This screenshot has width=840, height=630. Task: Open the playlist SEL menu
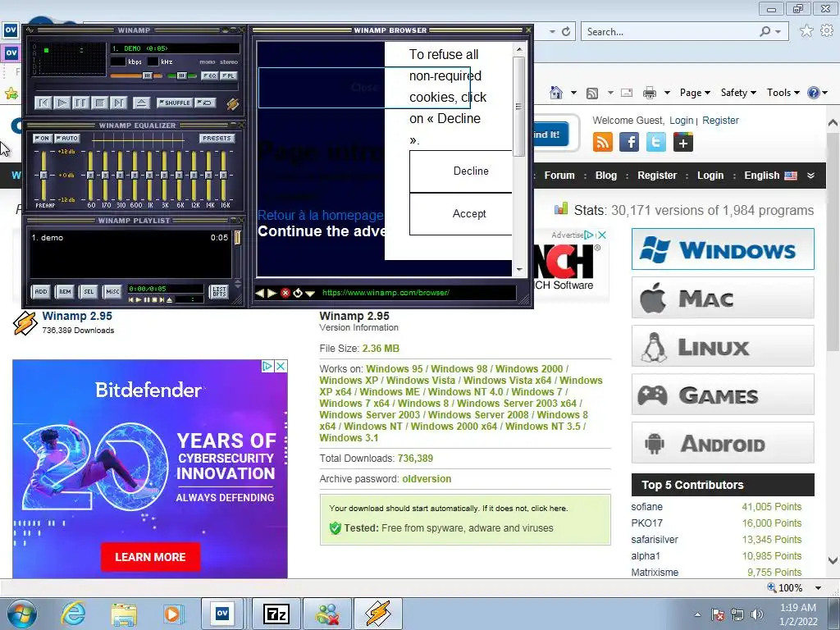click(x=89, y=291)
